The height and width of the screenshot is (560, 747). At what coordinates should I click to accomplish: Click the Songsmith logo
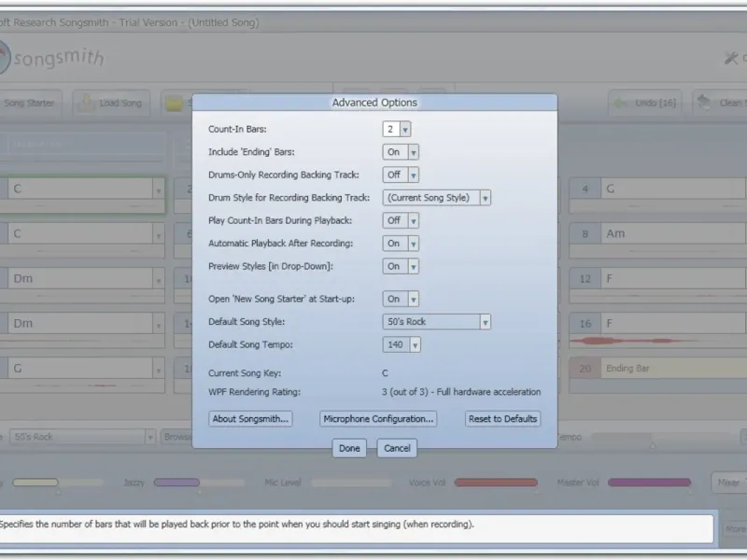[x=51, y=58]
